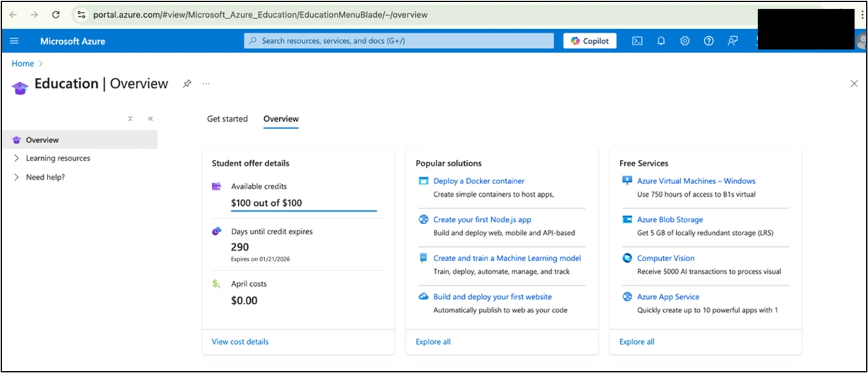Open View cost details link
The image size is (868, 373).
[x=240, y=342]
